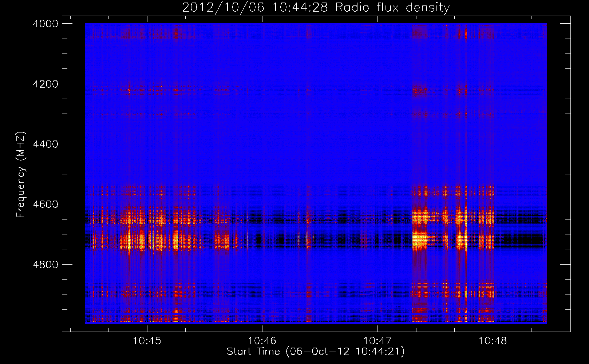Click the '4400' frequency axis label

46,144
